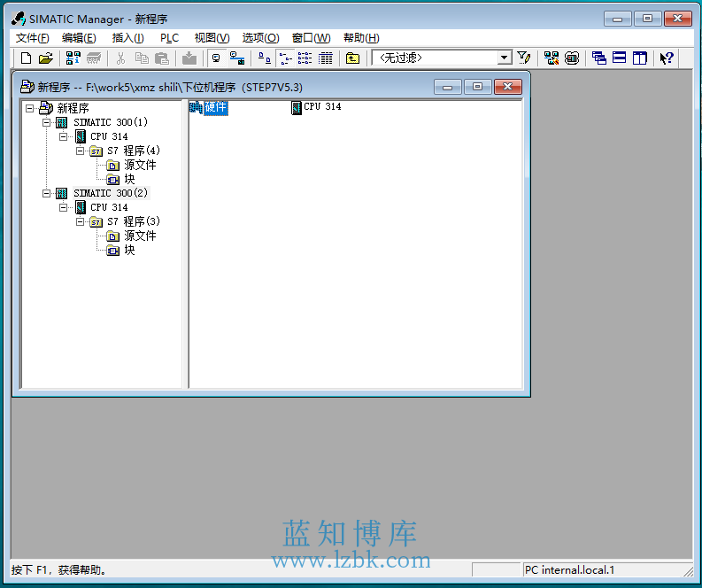Toggle the Simulation on/off icon

point(572,58)
